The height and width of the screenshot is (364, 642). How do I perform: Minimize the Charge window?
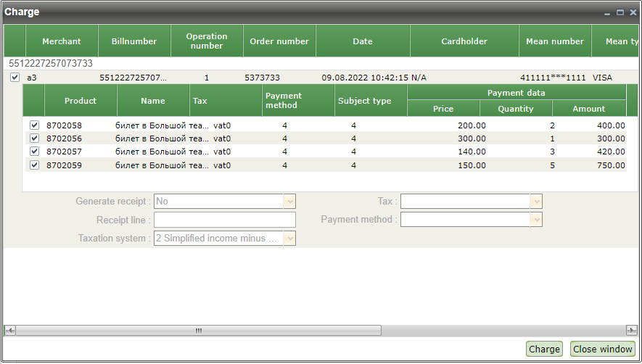point(608,12)
